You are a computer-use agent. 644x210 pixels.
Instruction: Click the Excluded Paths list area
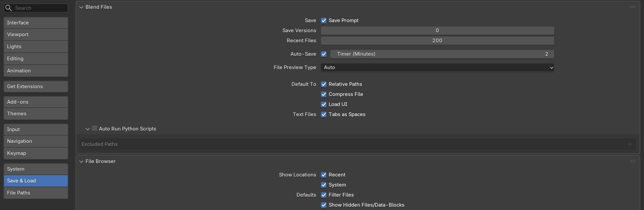358,144
